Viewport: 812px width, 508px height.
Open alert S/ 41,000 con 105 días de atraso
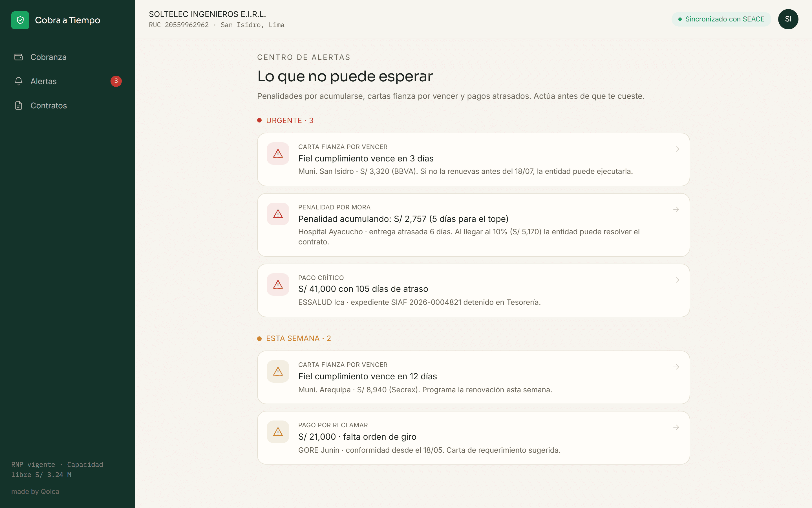coord(473,290)
